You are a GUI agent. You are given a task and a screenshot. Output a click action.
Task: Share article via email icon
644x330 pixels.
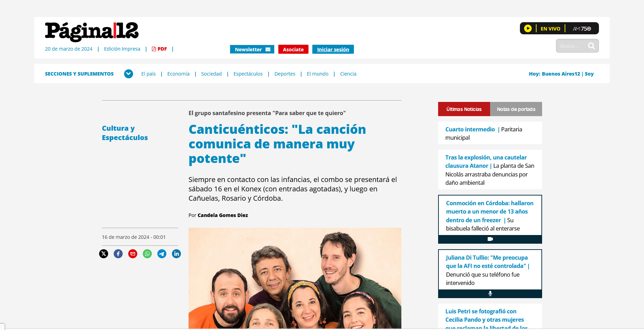133,254
